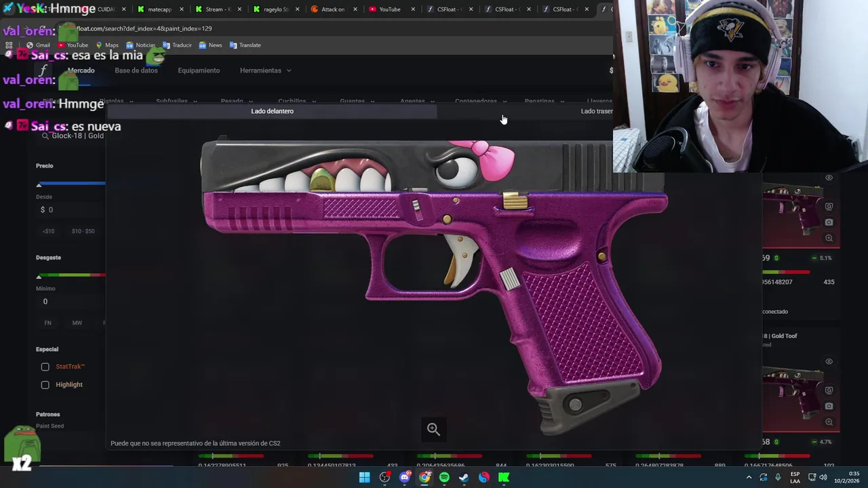The height and width of the screenshot is (488, 868).
Task: Open inspect icon on second Gold Toof listing
Action: pos(829,390)
